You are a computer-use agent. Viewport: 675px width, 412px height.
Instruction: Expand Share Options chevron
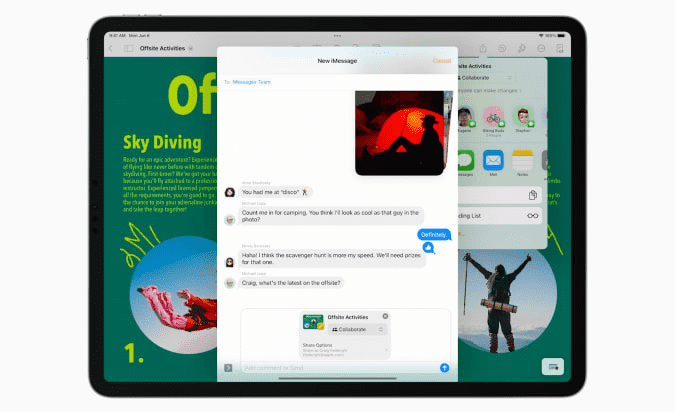[x=384, y=349]
